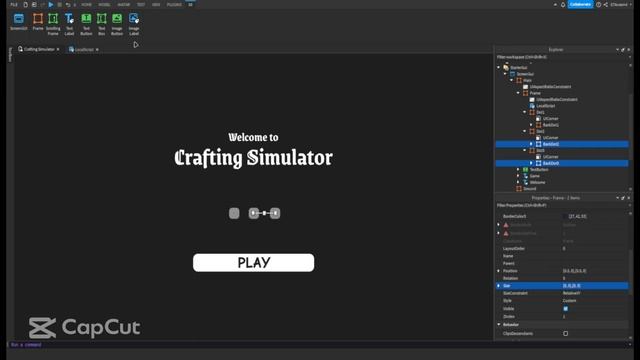The image size is (640, 360).
Task: Edit the SizeConstraint property value
Action: pos(595,293)
